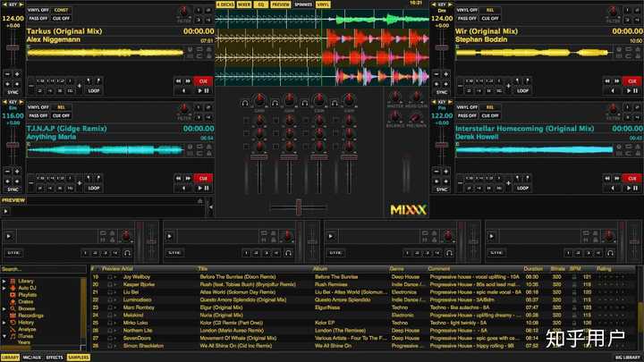The image size is (644, 362).
Task: Toggle the SPINNIES view button
Action: tap(303, 4)
